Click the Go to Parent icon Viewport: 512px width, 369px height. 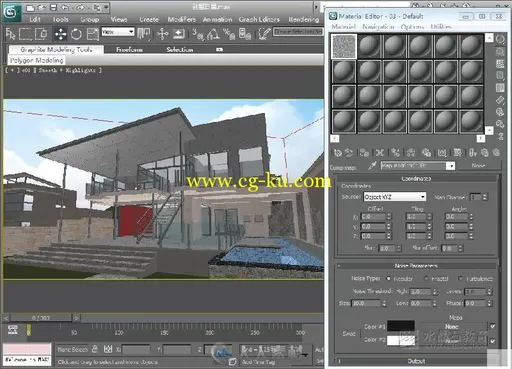tap(485, 153)
